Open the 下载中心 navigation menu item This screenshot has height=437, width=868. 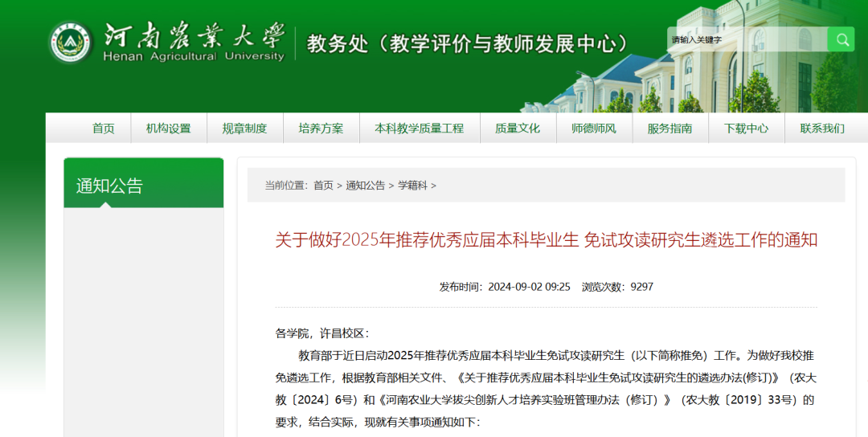coord(746,129)
